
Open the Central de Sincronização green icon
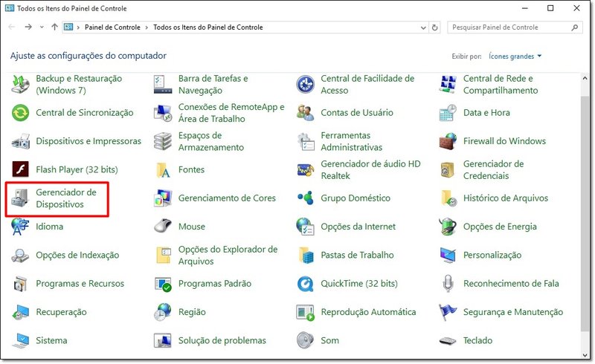click(20, 113)
